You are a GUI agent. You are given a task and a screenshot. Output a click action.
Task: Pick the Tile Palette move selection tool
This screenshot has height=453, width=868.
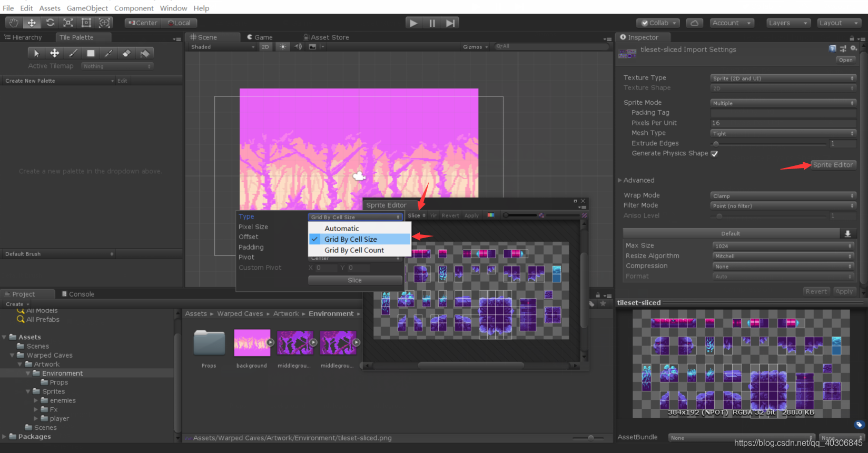click(54, 53)
